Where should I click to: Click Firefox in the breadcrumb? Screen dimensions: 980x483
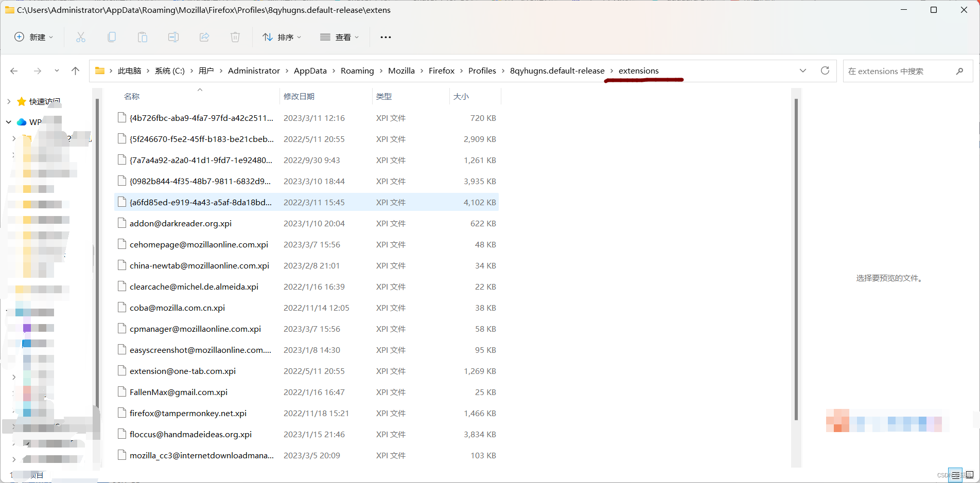coord(442,71)
